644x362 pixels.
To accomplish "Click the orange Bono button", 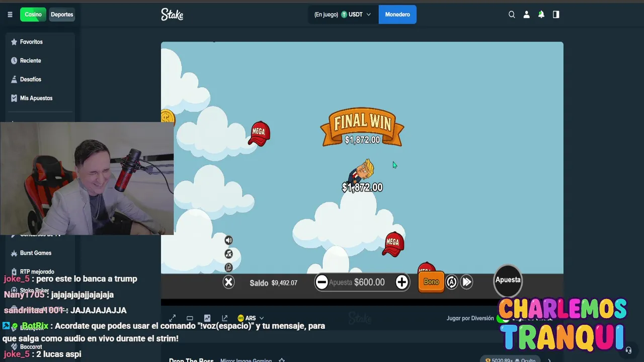I will [x=431, y=282].
